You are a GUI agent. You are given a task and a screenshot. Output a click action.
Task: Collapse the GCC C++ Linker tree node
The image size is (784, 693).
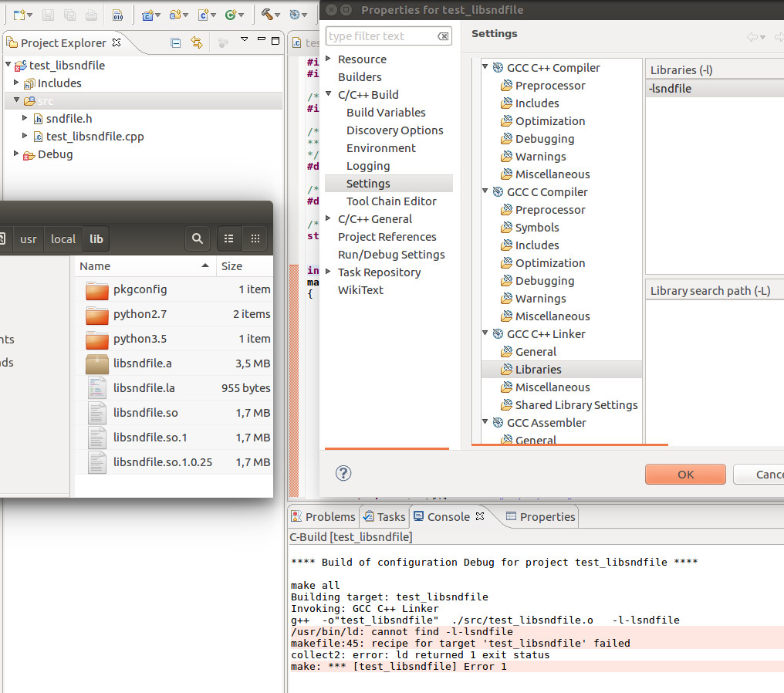pos(486,334)
